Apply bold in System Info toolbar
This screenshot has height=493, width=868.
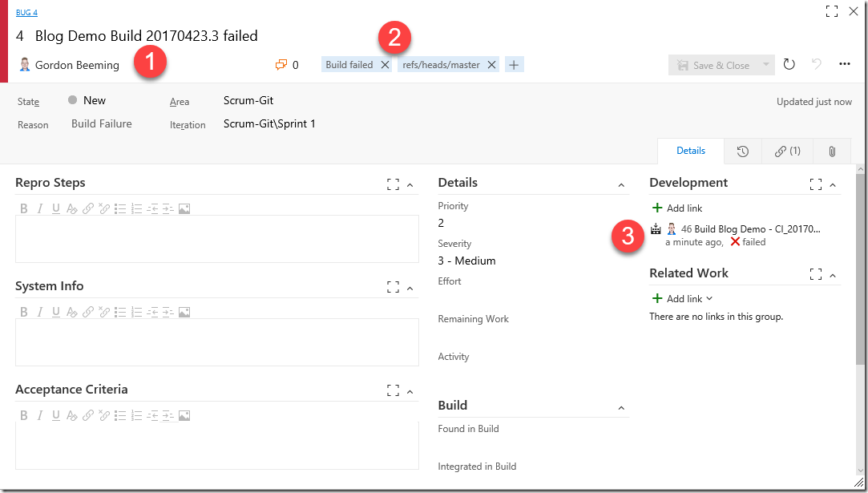point(24,312)
